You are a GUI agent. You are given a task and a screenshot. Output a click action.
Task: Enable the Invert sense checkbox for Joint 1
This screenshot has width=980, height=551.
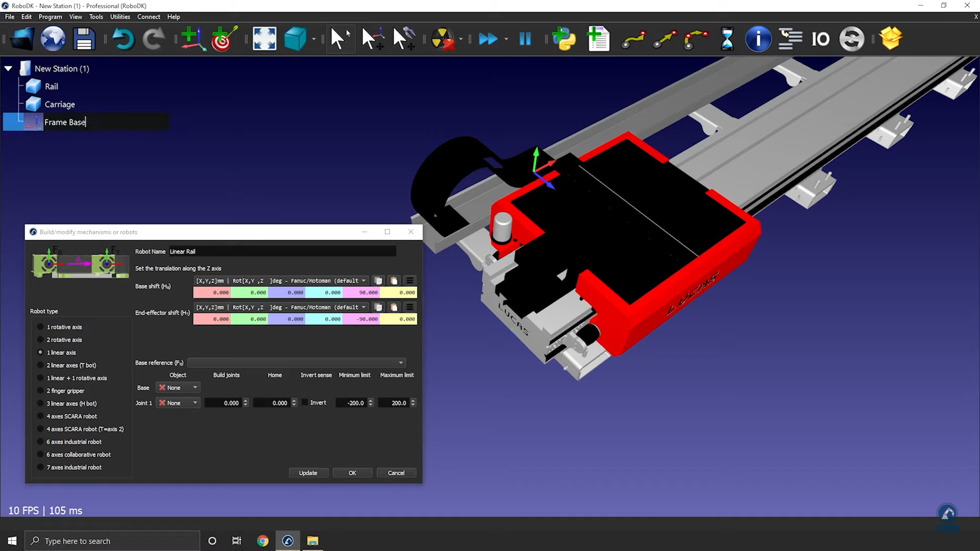point(305,403)
